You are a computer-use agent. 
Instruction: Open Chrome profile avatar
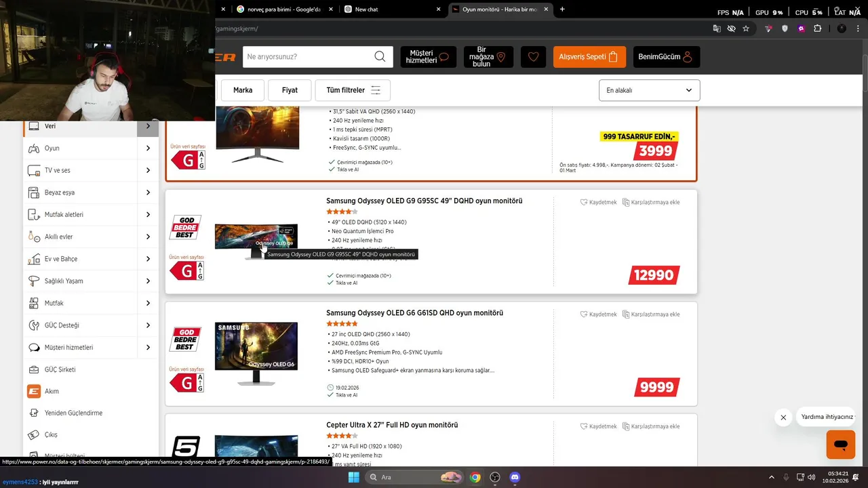click(x=842, y=28)
